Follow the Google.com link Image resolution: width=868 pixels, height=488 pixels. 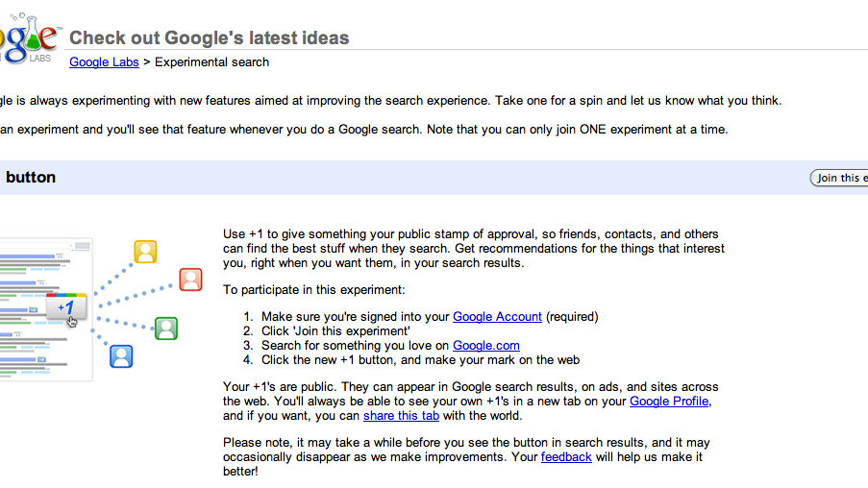(485, 345)
